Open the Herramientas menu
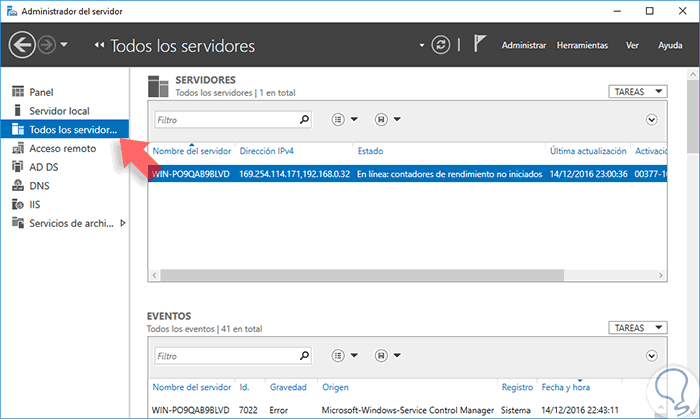700x419 pixels. 582,45
